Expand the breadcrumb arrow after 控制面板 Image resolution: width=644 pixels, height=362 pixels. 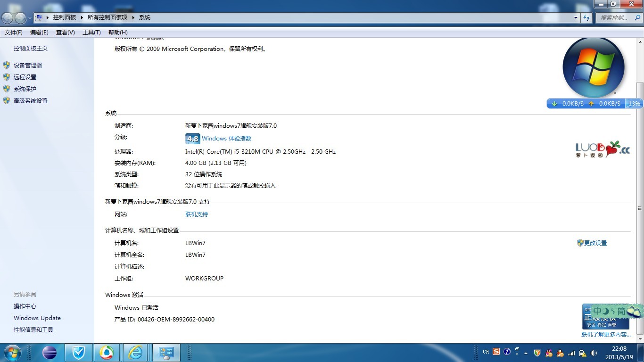82,17
